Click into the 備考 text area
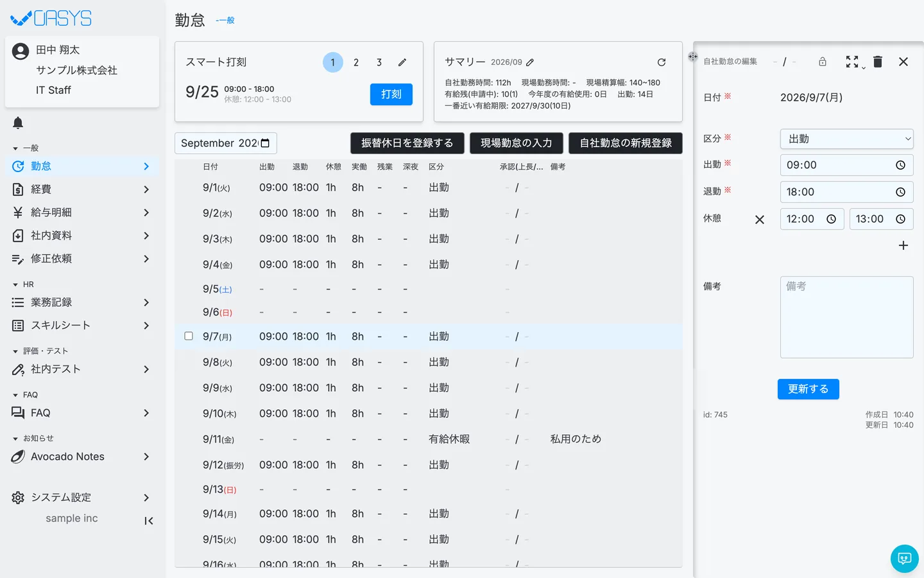This screenshot has height=578, width=924. 847,317
